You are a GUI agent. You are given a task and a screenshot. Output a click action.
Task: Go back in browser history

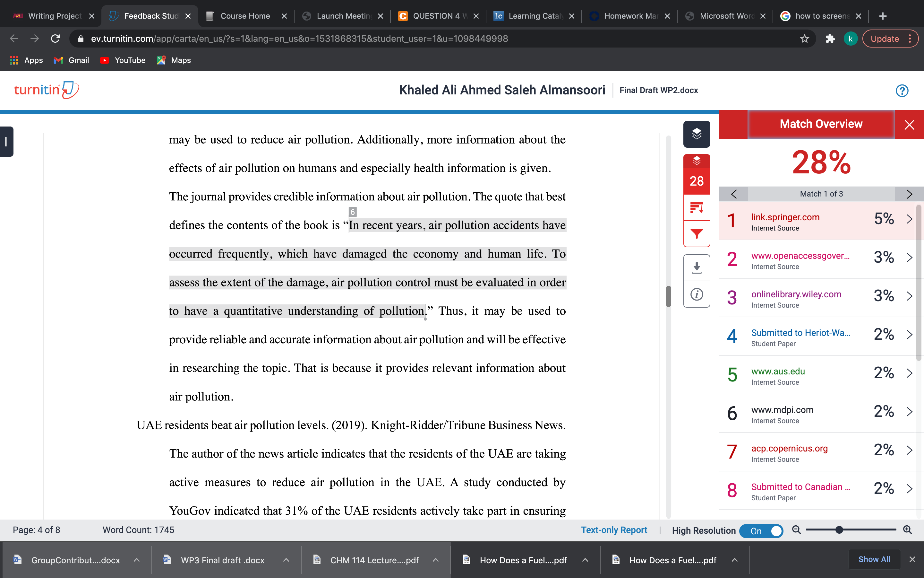[x=14, y=39]
